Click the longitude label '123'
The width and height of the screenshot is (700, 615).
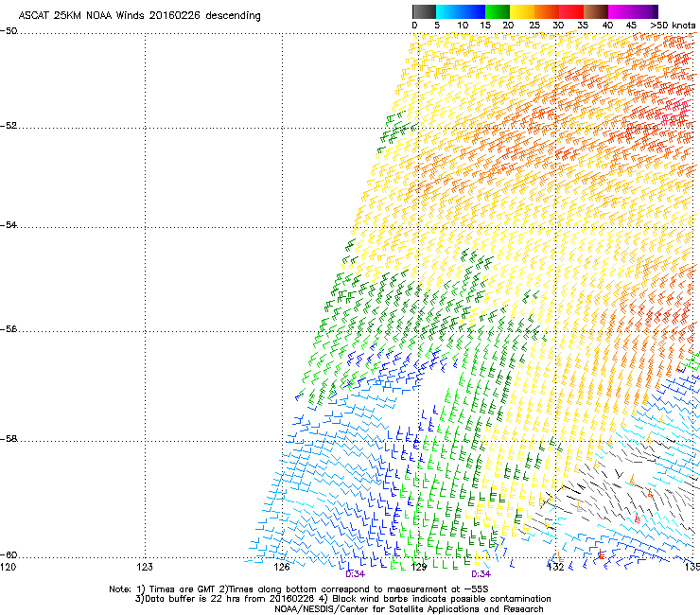point(145,567)
